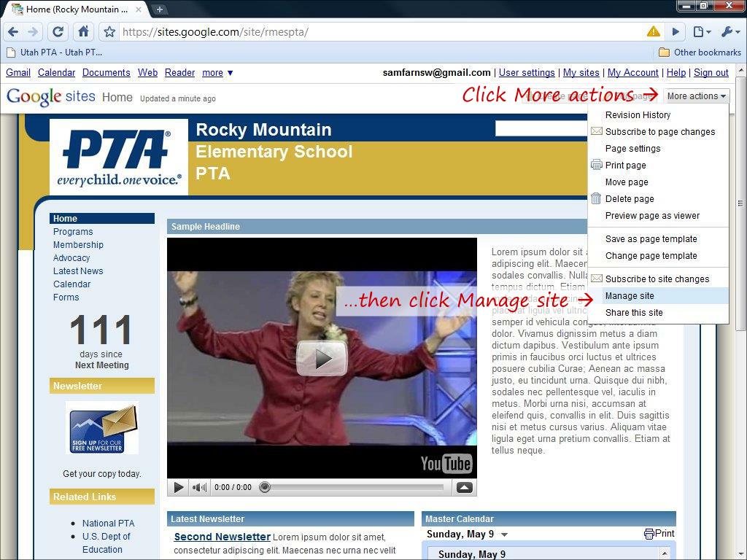Open Programs in the sidebar
Screen dimensions: 747x560
[73, 231]
